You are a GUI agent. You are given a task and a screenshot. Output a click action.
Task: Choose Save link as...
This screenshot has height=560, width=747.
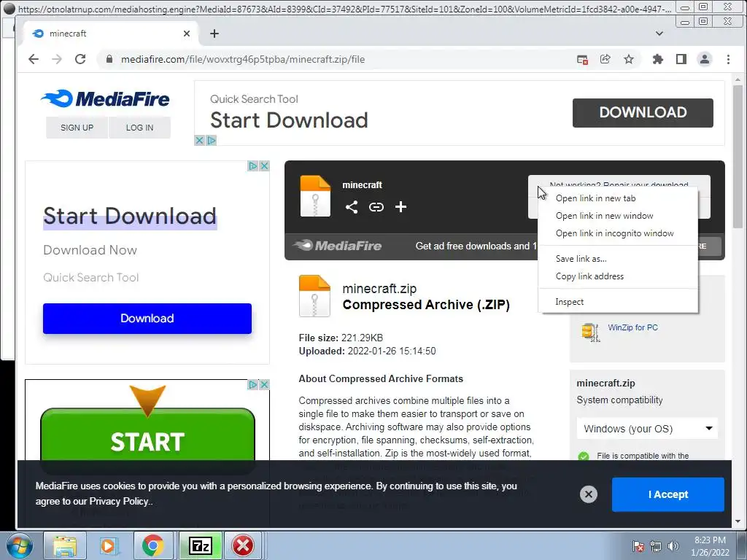pyautogui.click(x=618, y=259)
